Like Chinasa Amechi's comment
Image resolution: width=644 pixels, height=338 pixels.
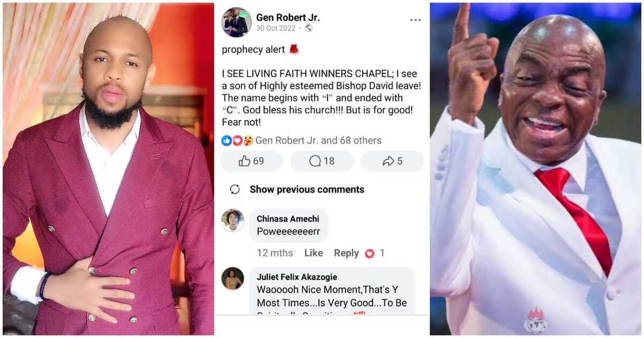[x=313, y=253]
